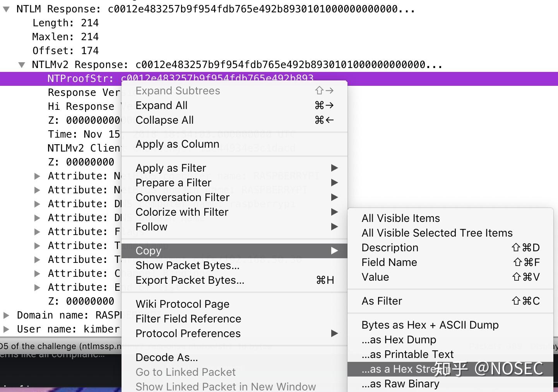Open the Follow submenu arrow
Viewport: 558px width, 392px height.
tap(334, 227)
